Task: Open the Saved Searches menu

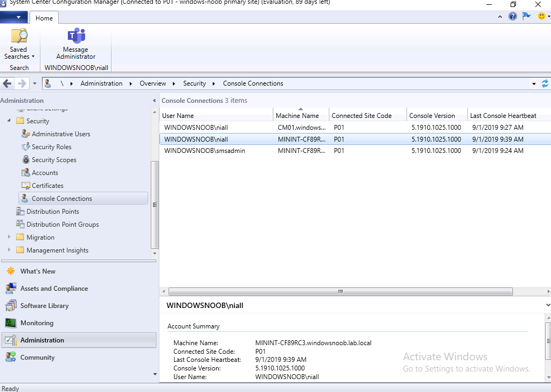Action: [x=19, y=44]
